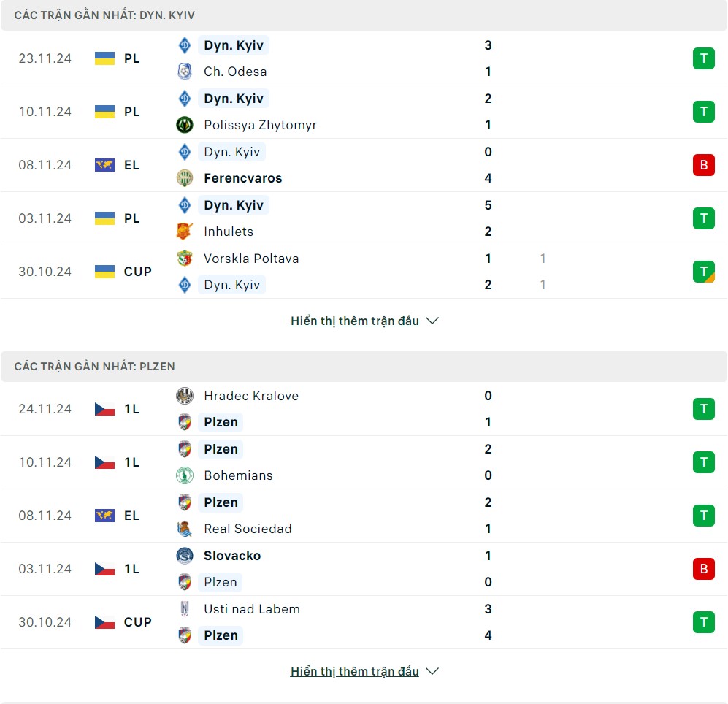Click the Polissya Zhytomyr club crest
The width and height of the screenshot is (728, 704).
[x=184, y=125]
